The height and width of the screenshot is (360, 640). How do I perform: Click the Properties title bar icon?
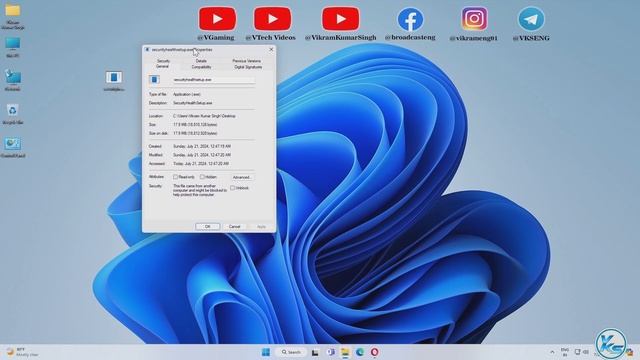pos(147,50)
